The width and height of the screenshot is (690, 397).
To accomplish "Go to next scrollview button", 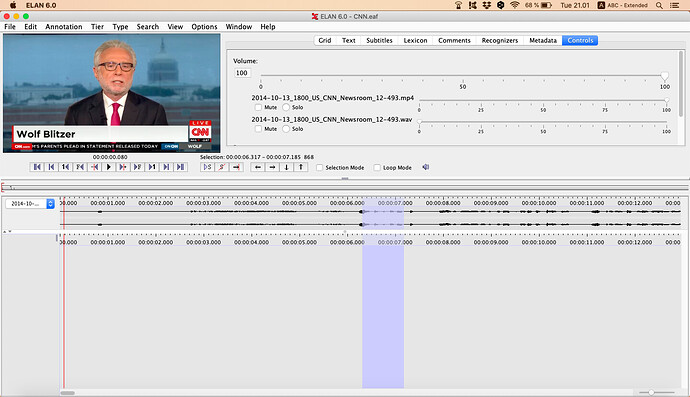I will tap(166, 167).
